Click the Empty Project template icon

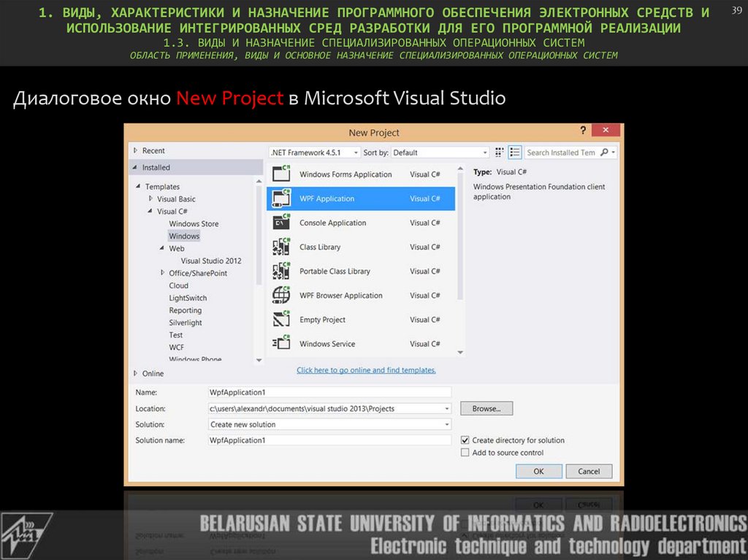pos(281,319)
